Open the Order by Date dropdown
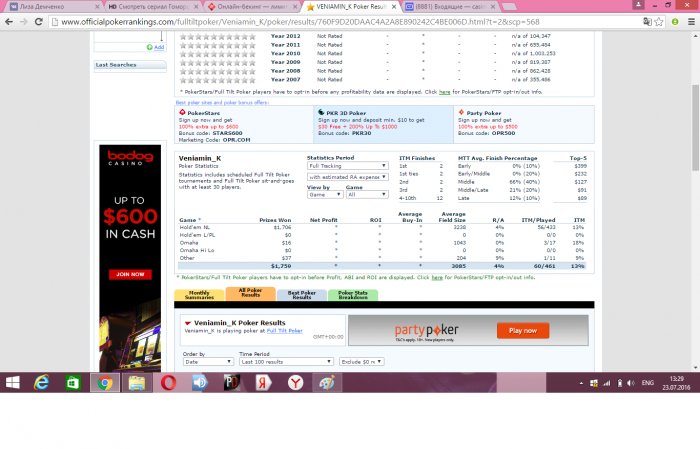This screenshot has height=449, width=700. pos(208,362)
